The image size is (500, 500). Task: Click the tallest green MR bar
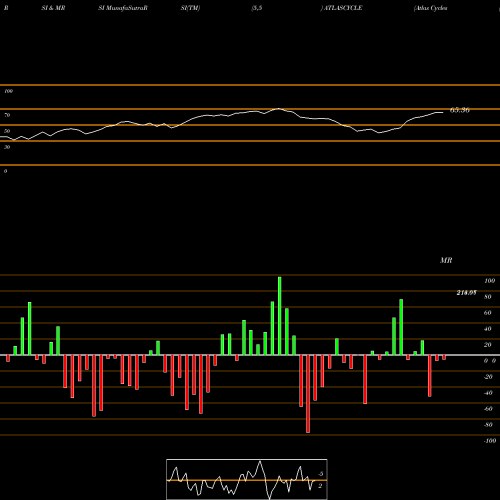coord(279,316)
